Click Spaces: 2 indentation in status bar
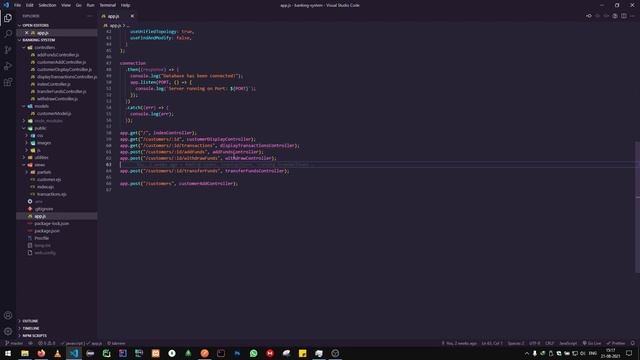Screen dimensions: 640x360 516,343
